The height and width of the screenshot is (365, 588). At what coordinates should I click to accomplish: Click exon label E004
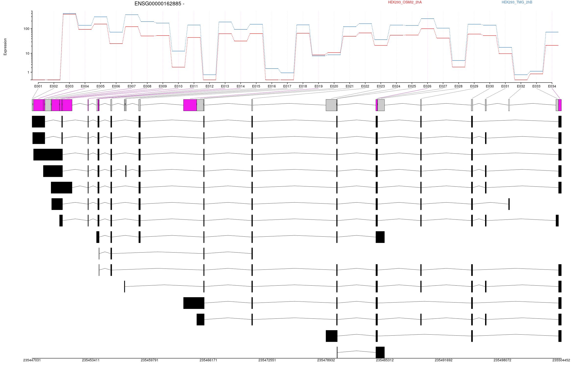[x=85, y=86]
